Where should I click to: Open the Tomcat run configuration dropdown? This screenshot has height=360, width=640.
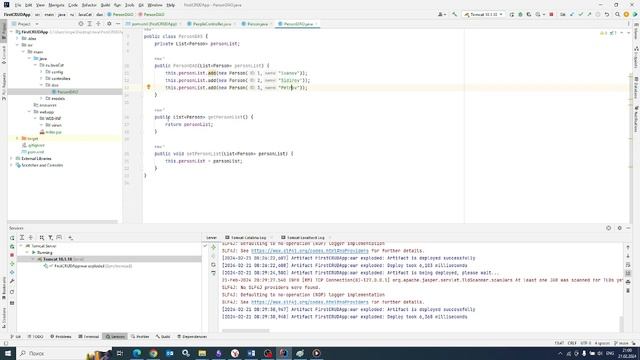tap(484, 15)
